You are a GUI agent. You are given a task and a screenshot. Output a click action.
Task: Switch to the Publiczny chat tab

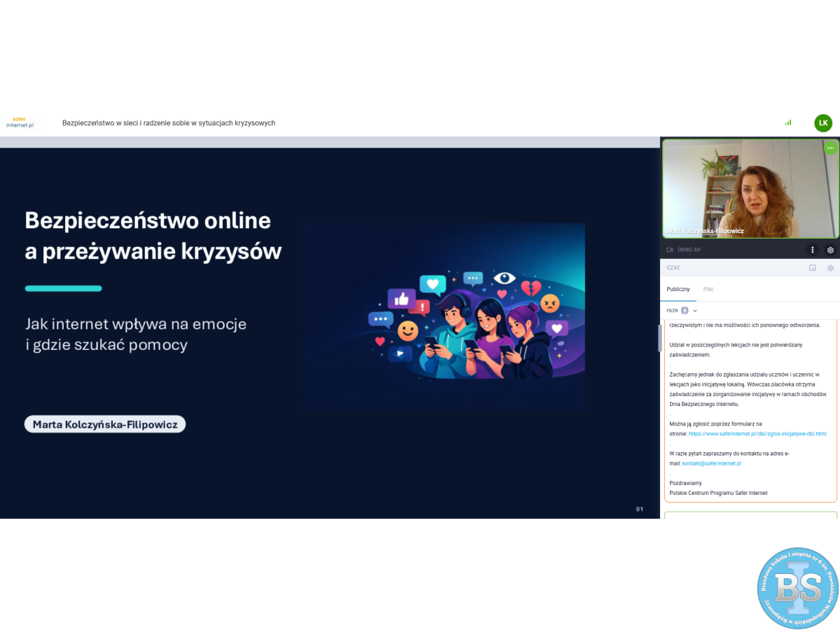678,289
